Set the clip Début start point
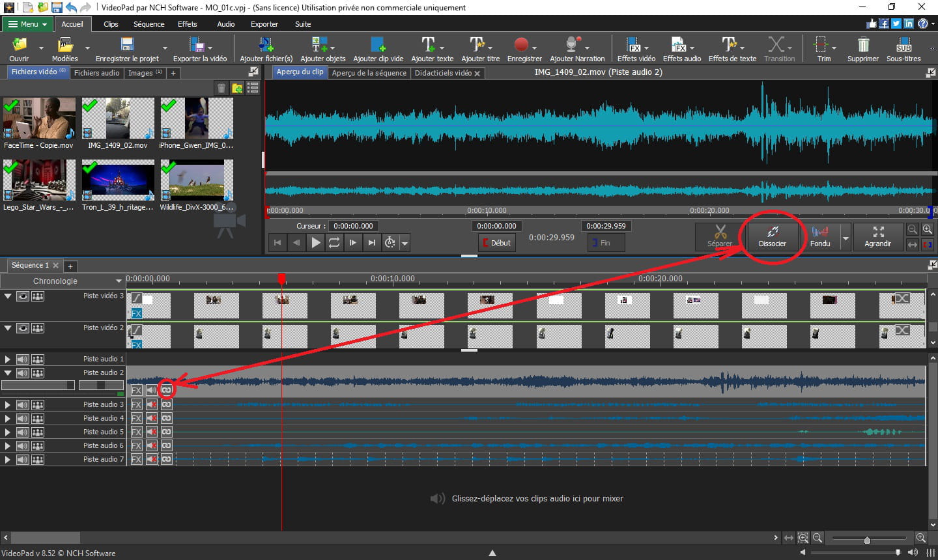 497,243
